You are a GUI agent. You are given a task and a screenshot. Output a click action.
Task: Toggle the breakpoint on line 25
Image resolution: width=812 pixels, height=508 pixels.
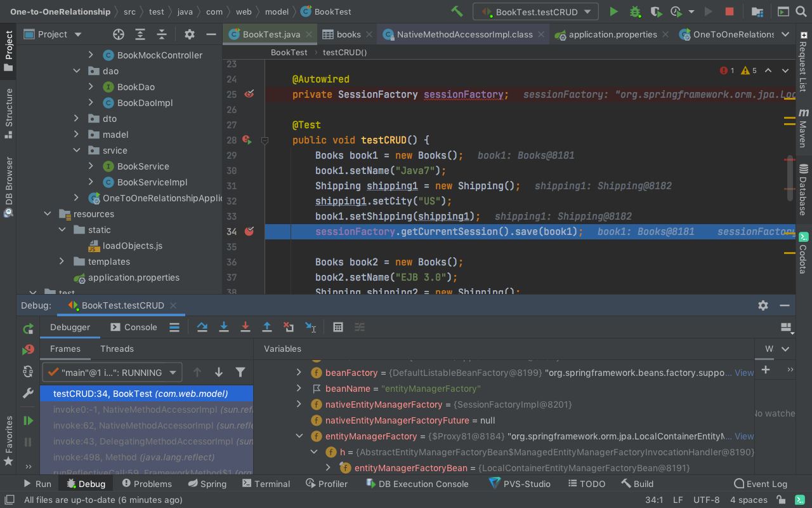[x=249, y=94]
